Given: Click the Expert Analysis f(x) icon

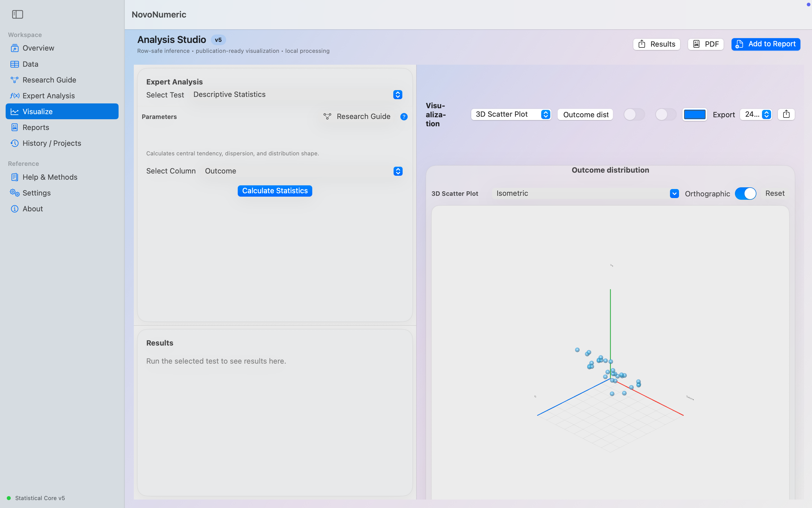Looking at the screenshot, I should point(14,95).
